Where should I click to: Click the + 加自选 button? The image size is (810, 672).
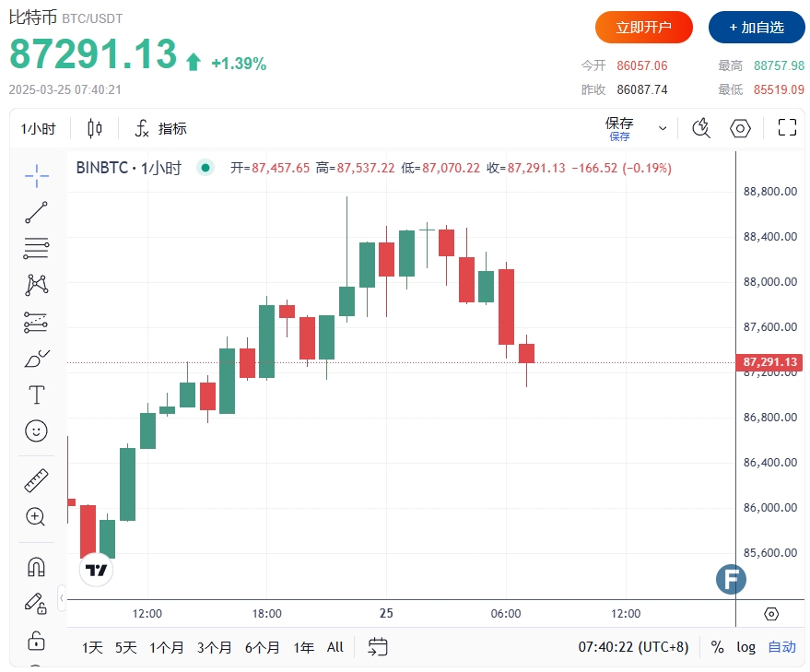[757, 28]
